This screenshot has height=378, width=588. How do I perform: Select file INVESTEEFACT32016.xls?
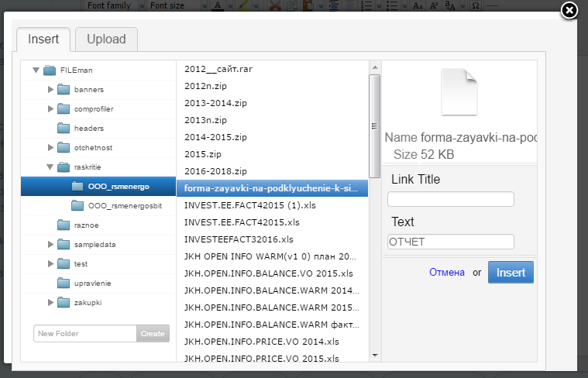pos(272,239)
